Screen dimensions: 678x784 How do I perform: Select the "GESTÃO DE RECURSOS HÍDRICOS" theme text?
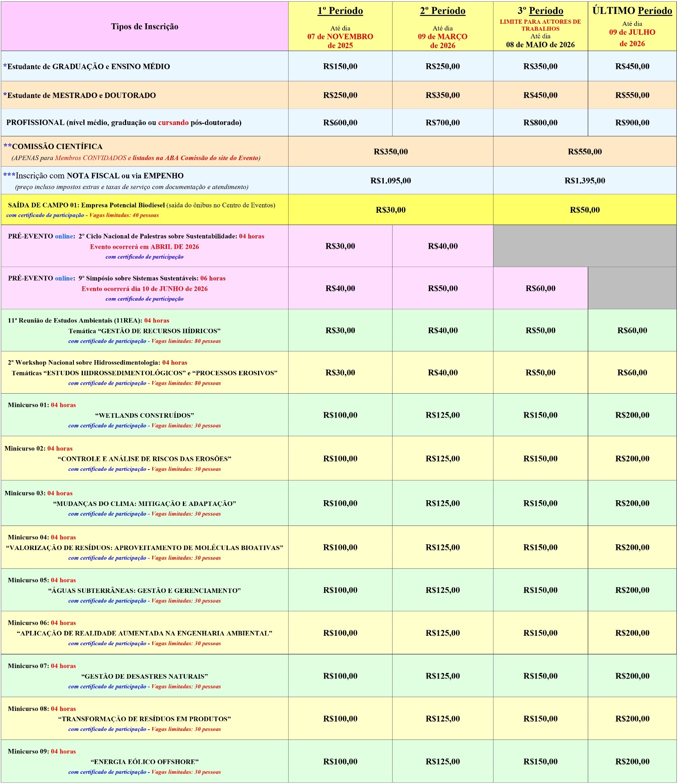click(144, 331)
